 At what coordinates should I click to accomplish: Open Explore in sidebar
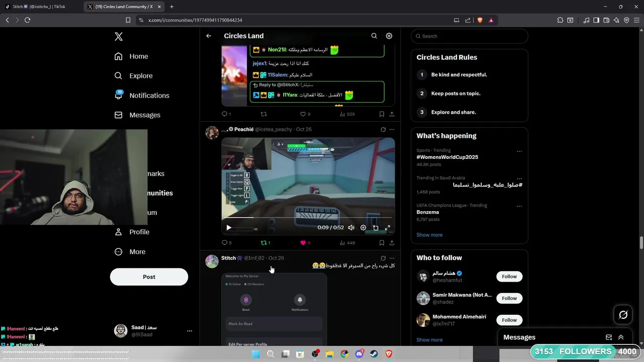pos(133,76)
